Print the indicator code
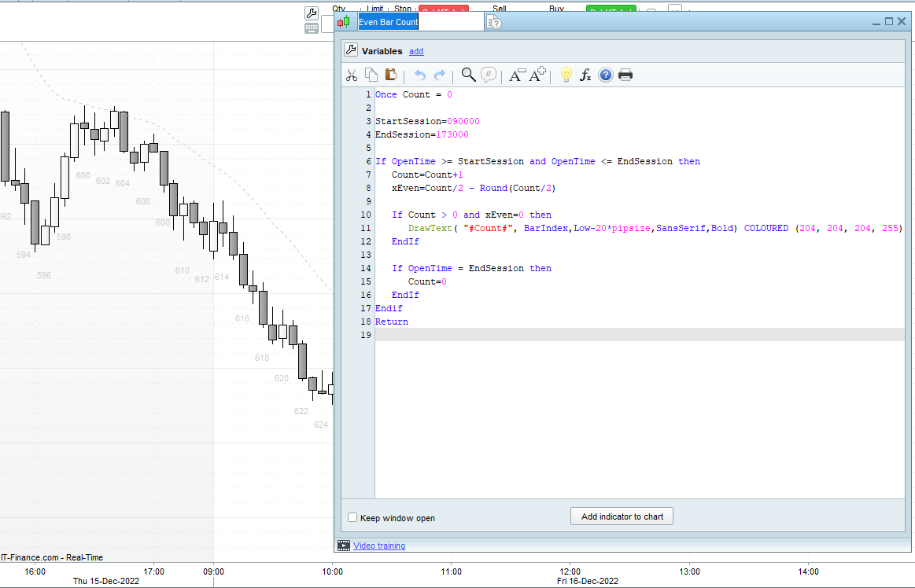915x588 pixels. (625, 75)
